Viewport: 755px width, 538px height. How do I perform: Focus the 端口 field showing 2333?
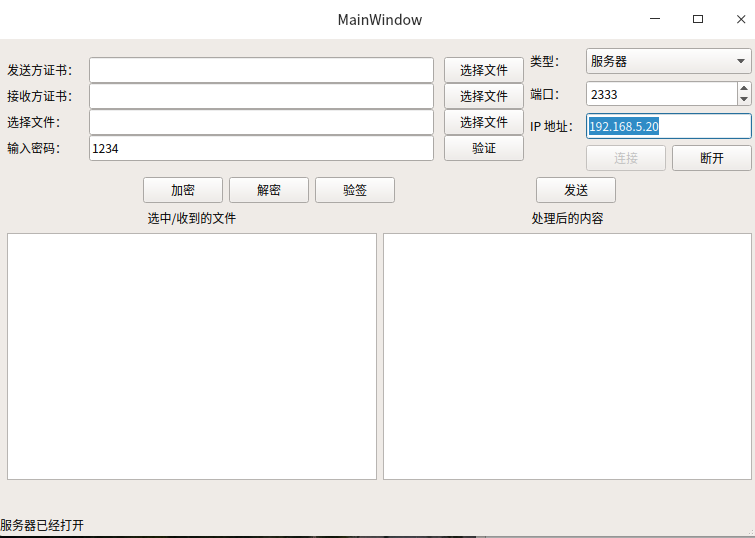662,94
